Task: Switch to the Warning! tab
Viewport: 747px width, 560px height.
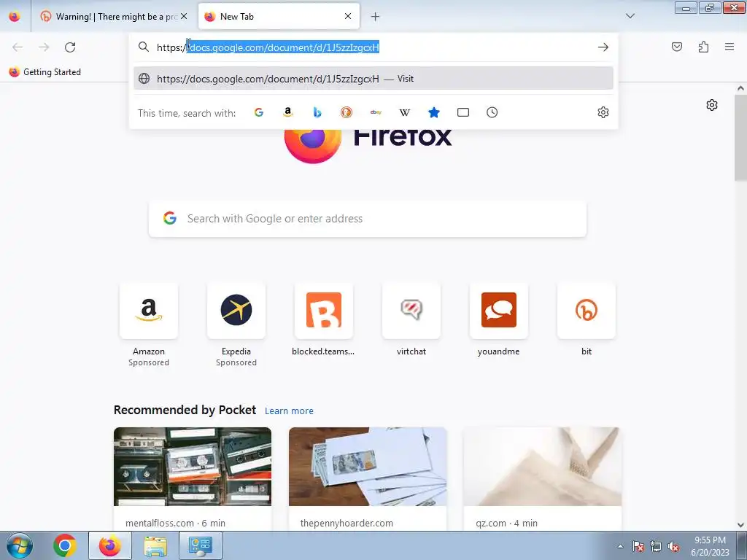Action: pyautogui.click(x=115, y=17)
